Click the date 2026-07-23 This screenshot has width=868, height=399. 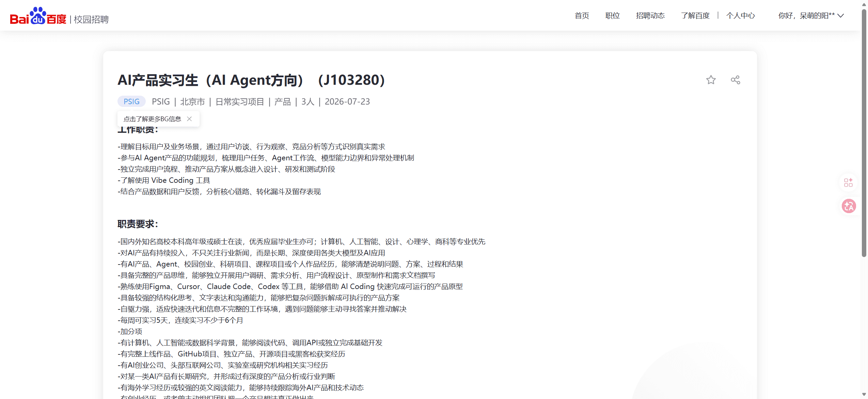347,102
